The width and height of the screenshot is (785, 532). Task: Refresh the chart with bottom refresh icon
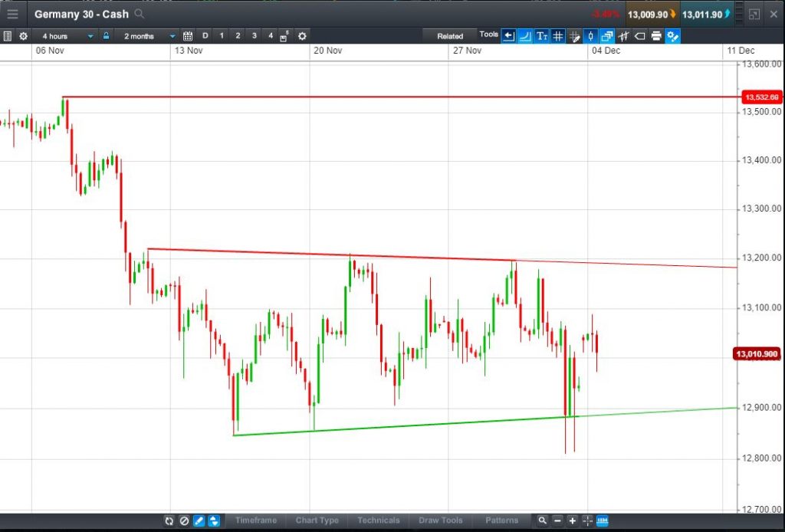(169, 521)
